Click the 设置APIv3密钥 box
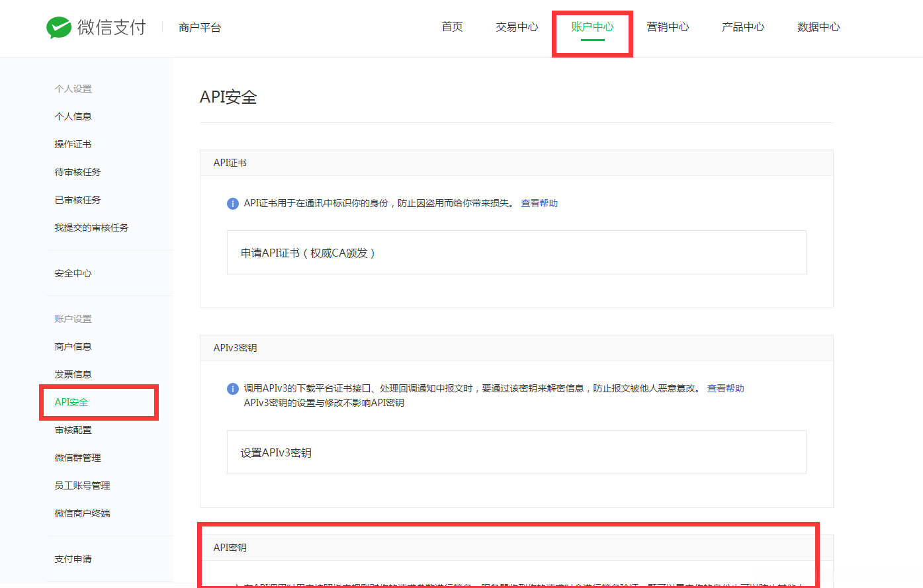The height and width of the screenshot is (588, 923). [516, 452]
